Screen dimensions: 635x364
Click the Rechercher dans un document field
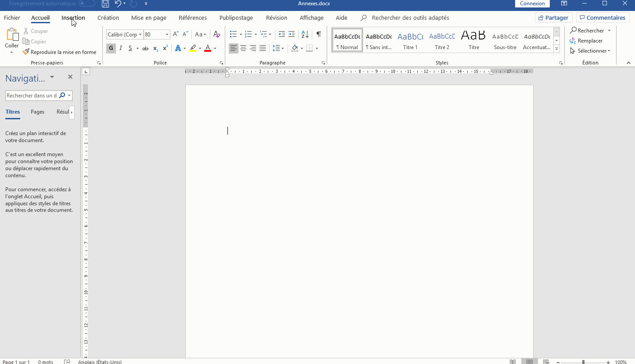click(x=32, y=96)
